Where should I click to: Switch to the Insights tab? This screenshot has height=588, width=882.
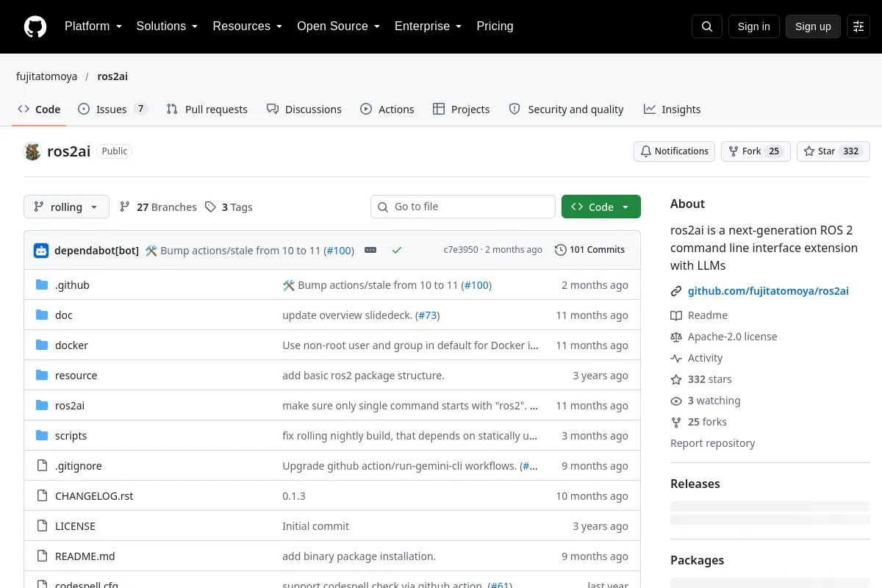point(672,109)
